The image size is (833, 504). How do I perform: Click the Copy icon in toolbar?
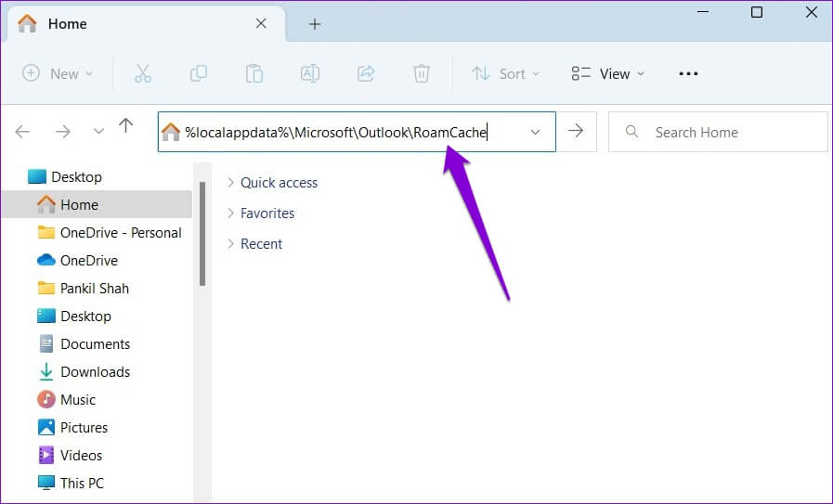(x=198, y=73)
